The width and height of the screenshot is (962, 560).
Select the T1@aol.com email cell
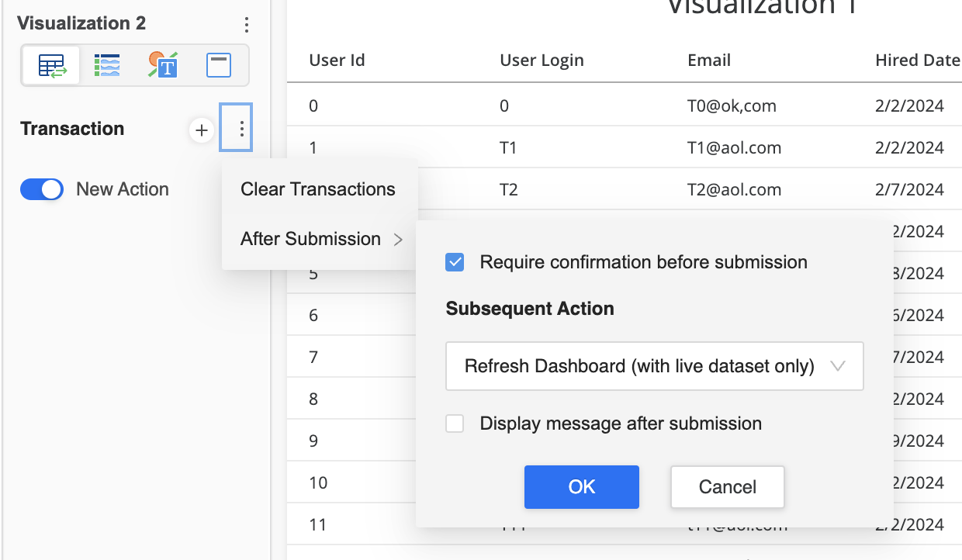[x=734, y=147]
